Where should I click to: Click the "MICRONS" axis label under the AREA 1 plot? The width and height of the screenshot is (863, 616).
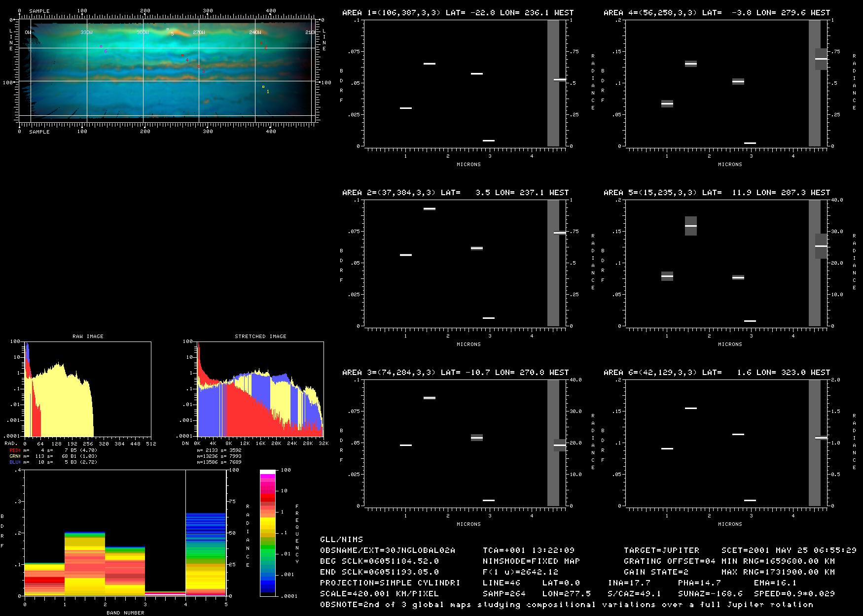click(x=468, y=165)
